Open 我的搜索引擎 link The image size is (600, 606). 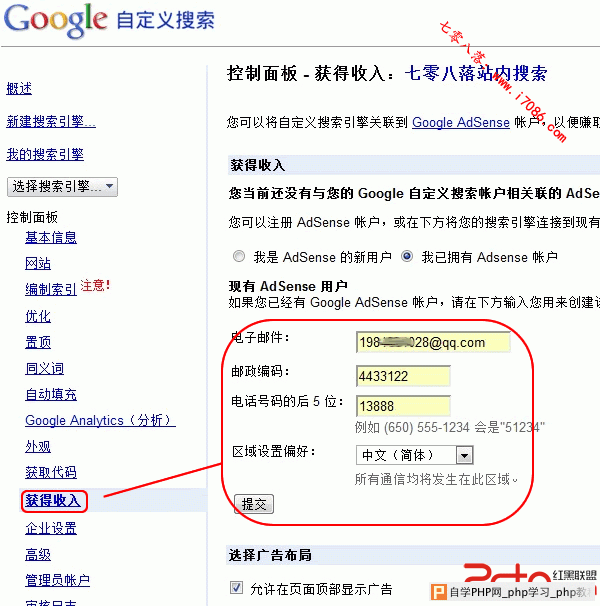tap(45, 154)
